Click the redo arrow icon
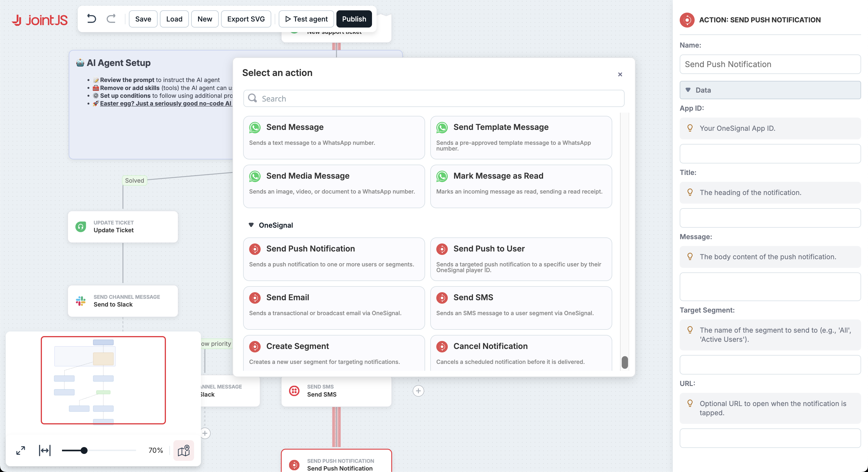868x472 pixels. pos(111,19)
